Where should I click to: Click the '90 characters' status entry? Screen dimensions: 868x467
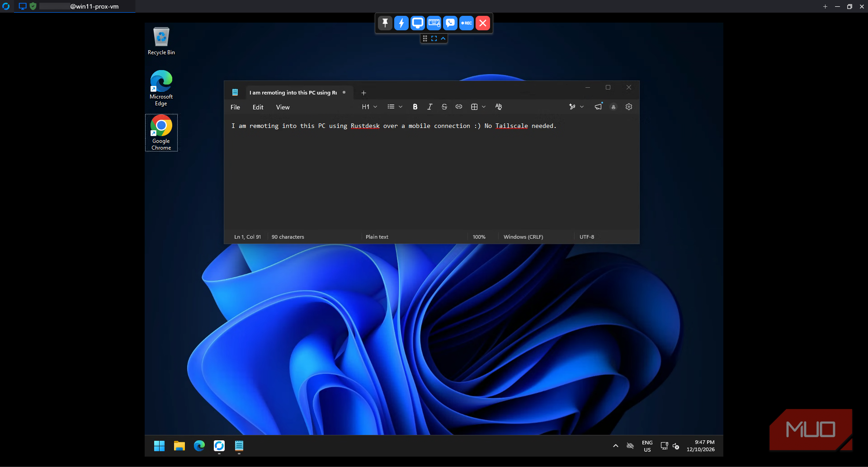pyautogui.click(x=288, y=237)
